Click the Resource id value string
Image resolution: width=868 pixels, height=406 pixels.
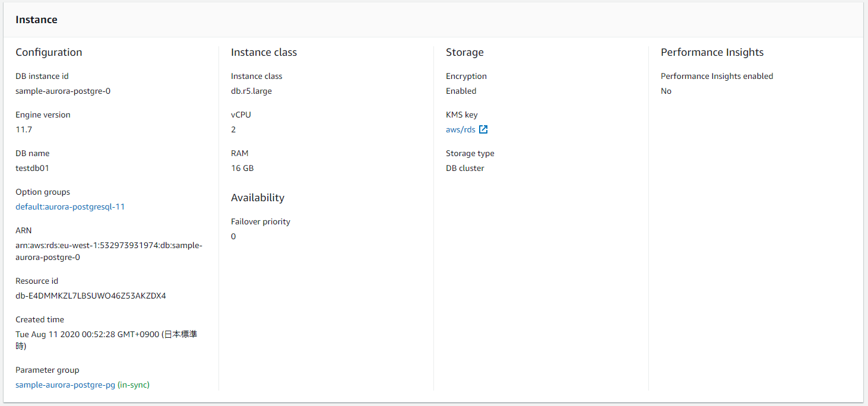tap(90, 296)
